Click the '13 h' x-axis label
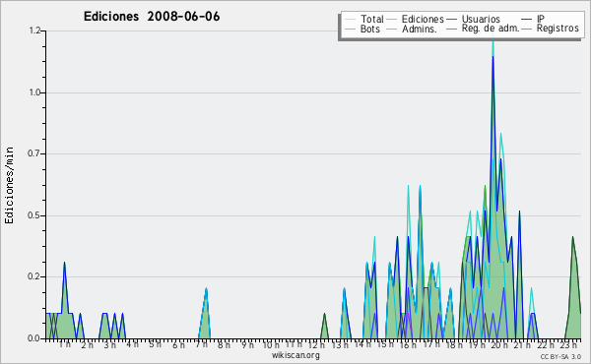The width and height of the screenshot is (591, 364). coord(340,344)
